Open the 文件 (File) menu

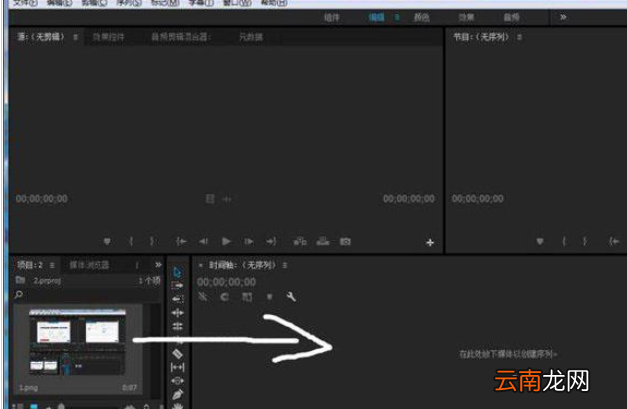click(26, 2)
